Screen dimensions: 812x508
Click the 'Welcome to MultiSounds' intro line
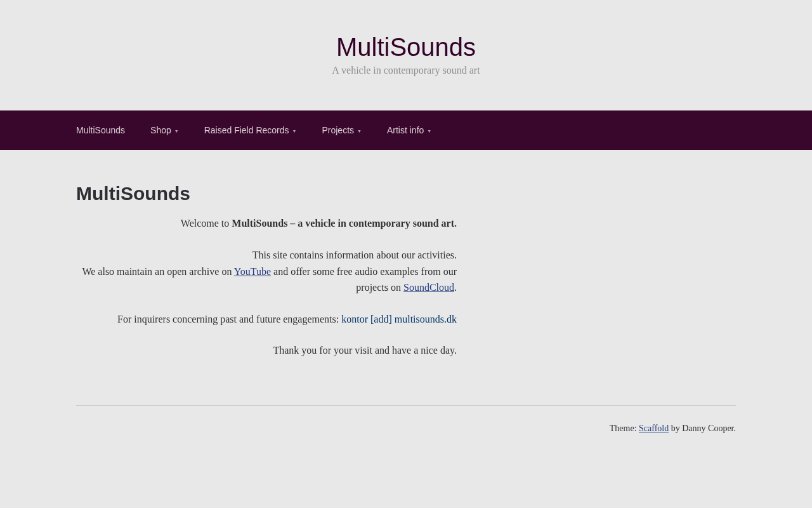tap(318, 224)
